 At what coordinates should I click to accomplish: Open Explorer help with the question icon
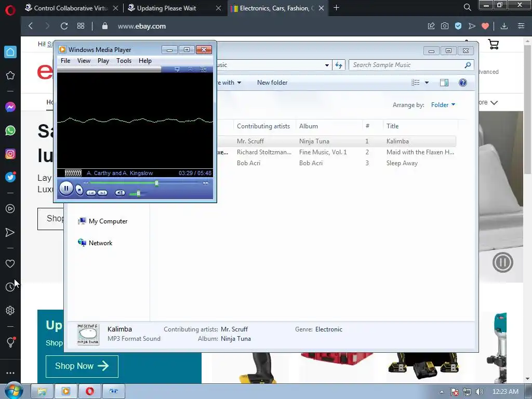(463, 83)
